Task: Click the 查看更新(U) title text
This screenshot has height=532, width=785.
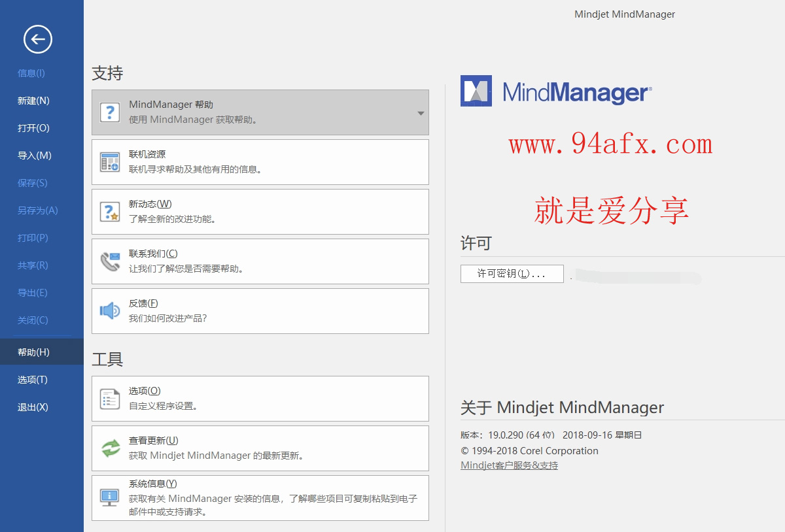Action: tap(154, 441)
